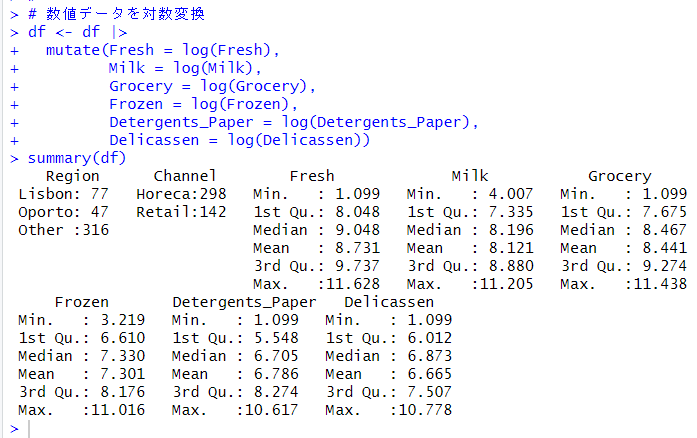Click Delicassen max value 10.778

pyautogui.click(x=425, y=410)
